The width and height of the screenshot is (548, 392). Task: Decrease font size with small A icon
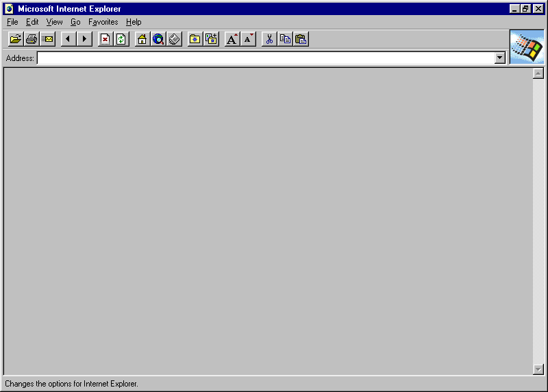click(248, 39)
